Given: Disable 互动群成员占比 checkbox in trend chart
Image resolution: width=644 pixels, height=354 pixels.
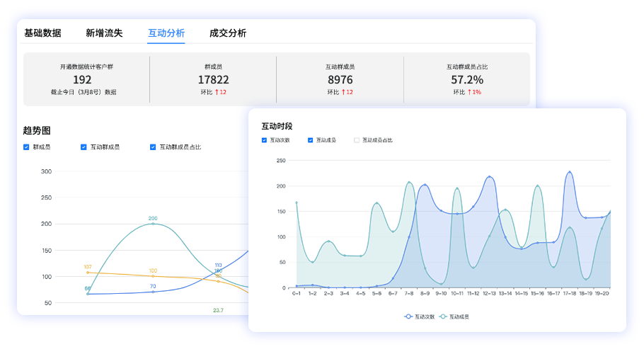Looking at the screenshot, I should (x=153, y=147).
